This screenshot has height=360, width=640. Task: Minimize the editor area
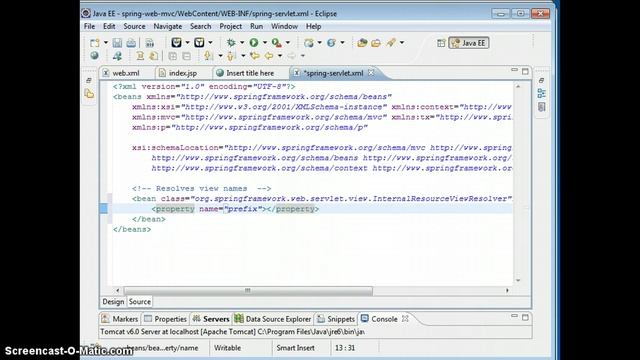pyautogui.click(x=514, y=71)
